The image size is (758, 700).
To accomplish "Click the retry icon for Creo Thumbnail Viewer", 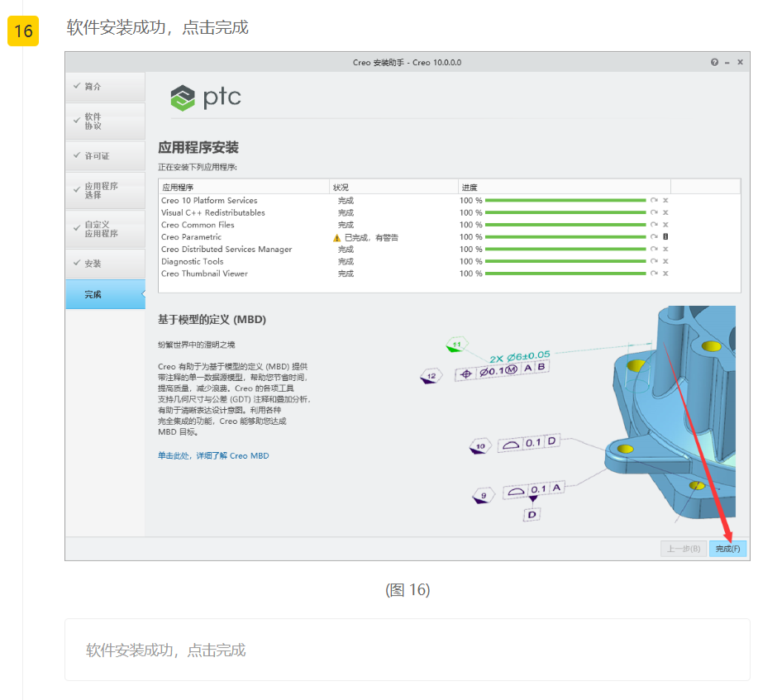I will [654, 273].
